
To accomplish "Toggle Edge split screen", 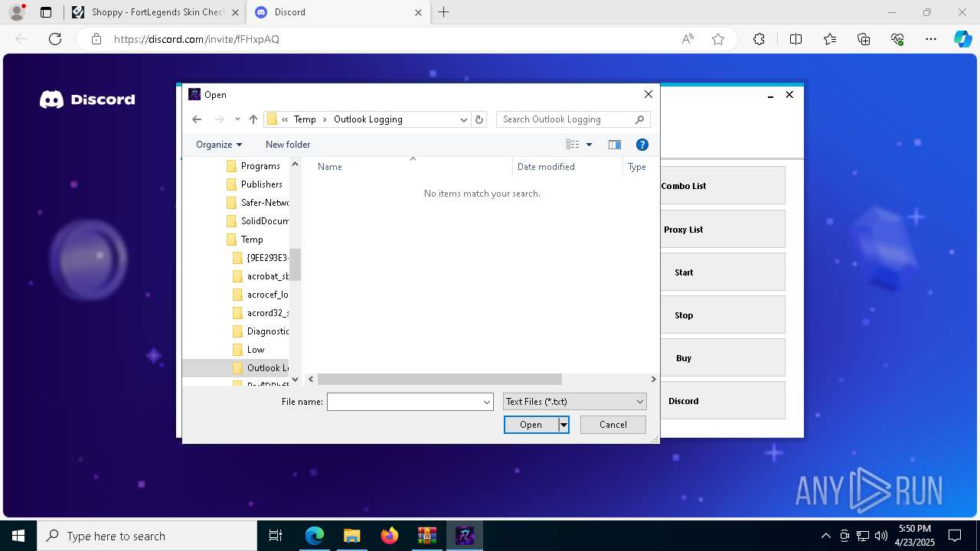I will pos(795,39).
